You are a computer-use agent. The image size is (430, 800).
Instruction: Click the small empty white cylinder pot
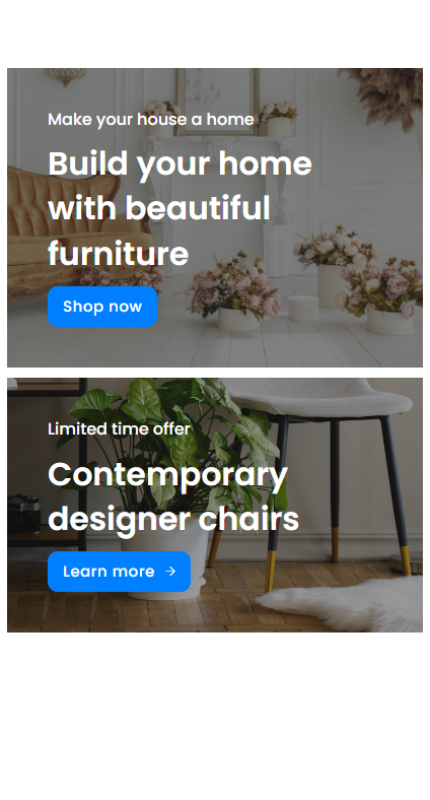pyautogui.click(x=303, y=308)
